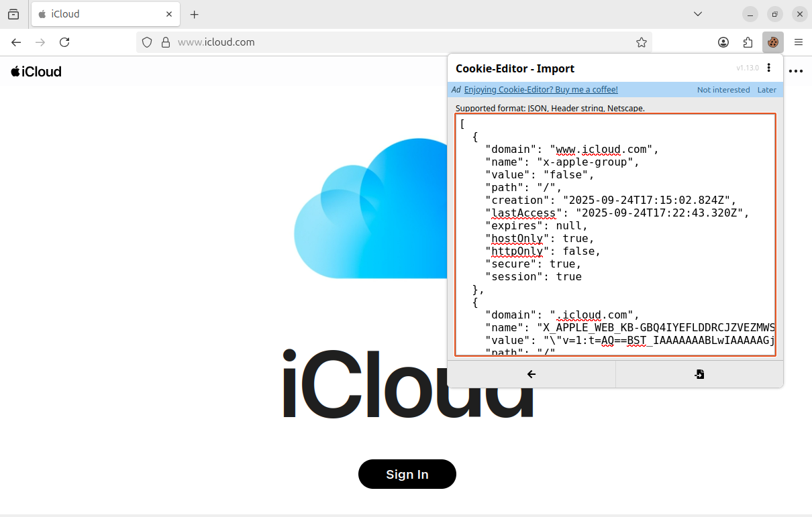This screenshot has width=812, height=517.
Task: Click the v1.13.0 version label
Action: click(x=748, y=68)
